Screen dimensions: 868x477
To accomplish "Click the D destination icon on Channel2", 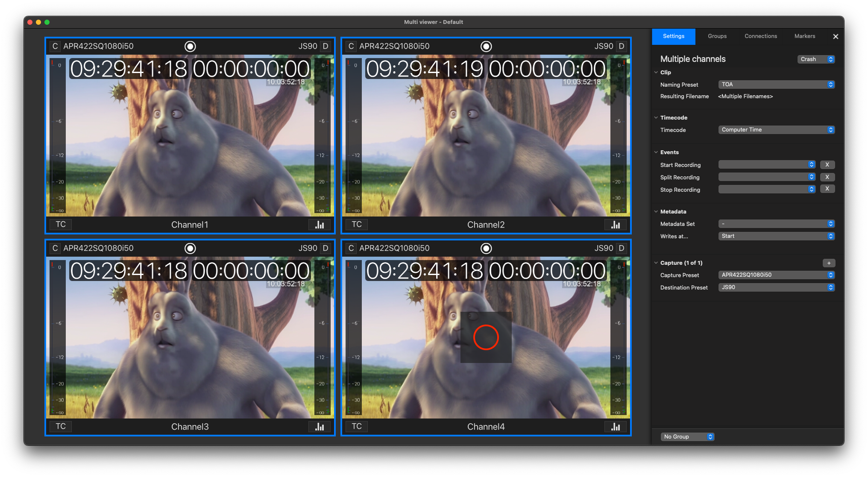I will coord(622,46).
